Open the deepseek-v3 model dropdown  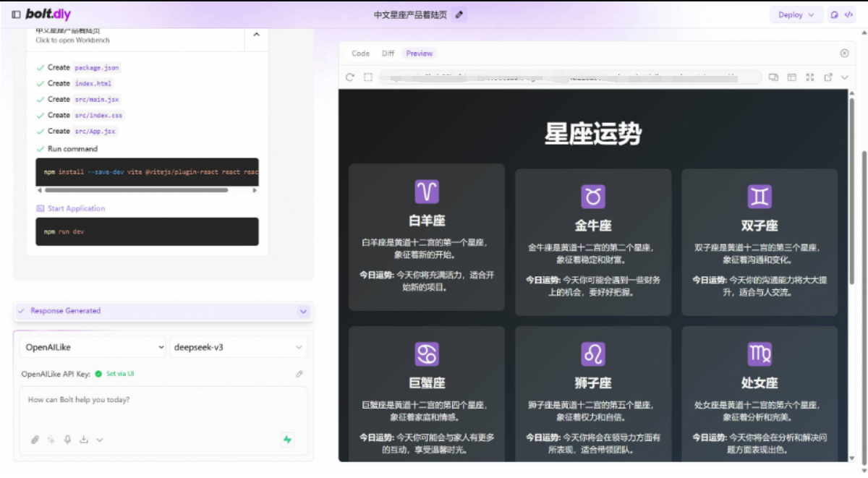click(x=238, y=347)
